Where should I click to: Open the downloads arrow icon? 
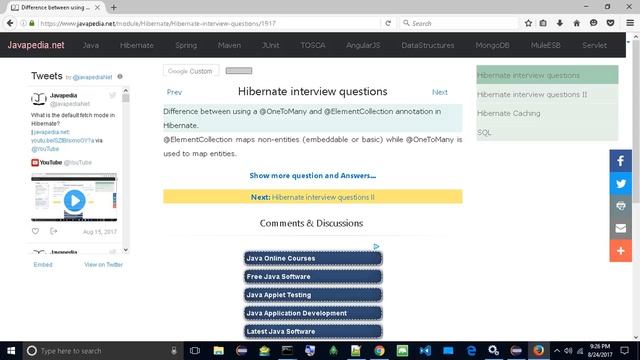(x=560, y=23)
